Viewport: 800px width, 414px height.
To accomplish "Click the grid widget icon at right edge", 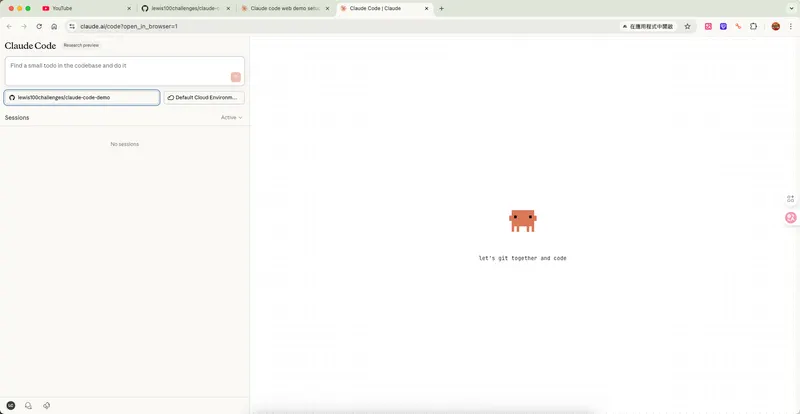I will (790, 199).
